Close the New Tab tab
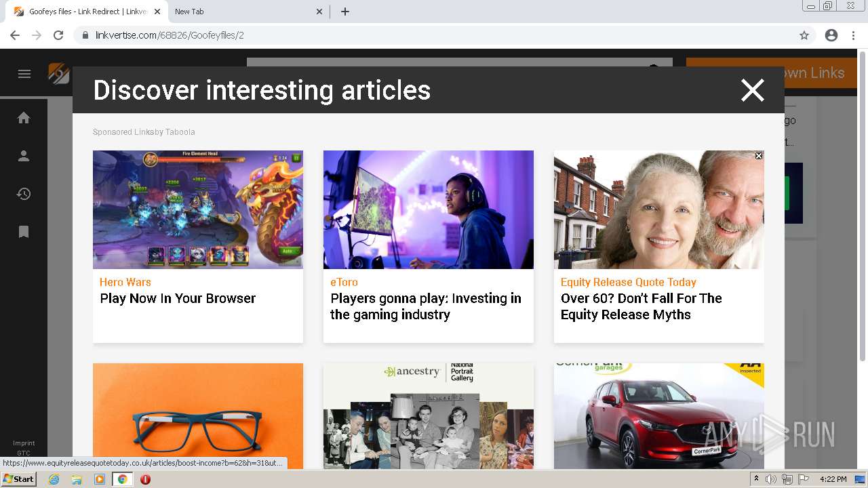The image size is (868, 488). click(320, 12)
